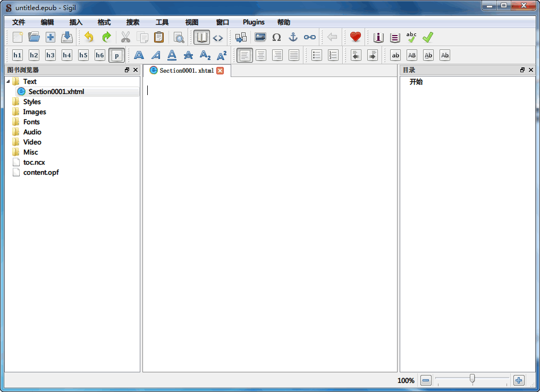Cut selection with scissors icon
This screenshot has height=392, width=540.
click(x=126, y=37)
